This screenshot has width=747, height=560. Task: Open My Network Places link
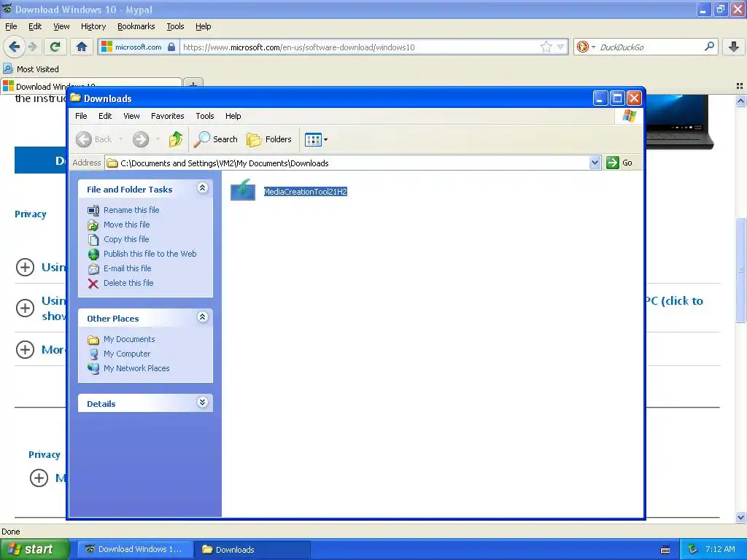click(x=136, y=368)
